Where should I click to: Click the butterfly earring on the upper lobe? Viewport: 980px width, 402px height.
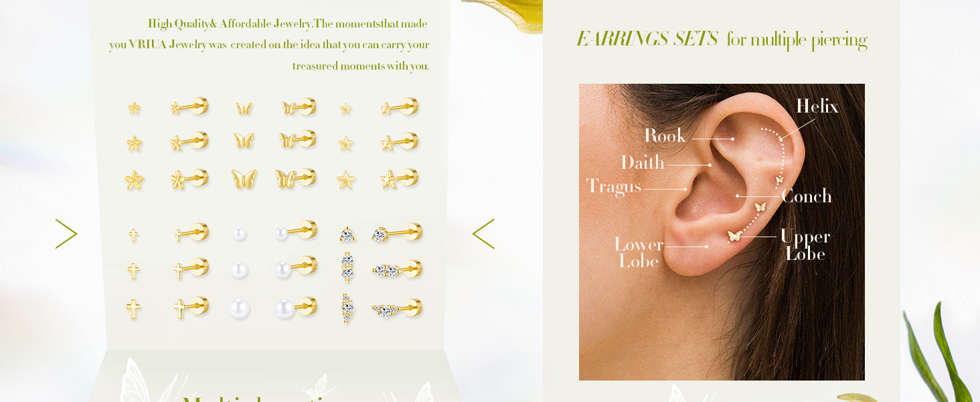[734, 236]
